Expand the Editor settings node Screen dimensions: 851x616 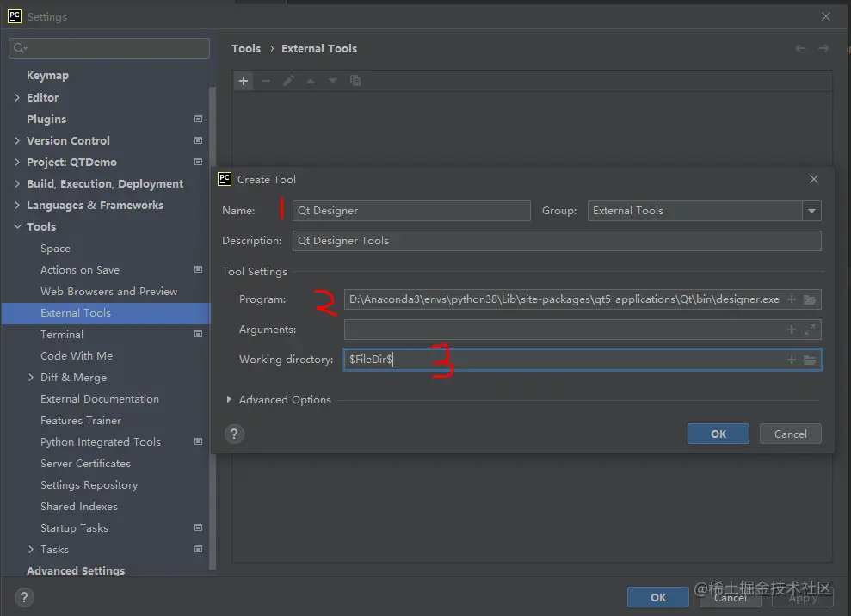pos(17,98)
